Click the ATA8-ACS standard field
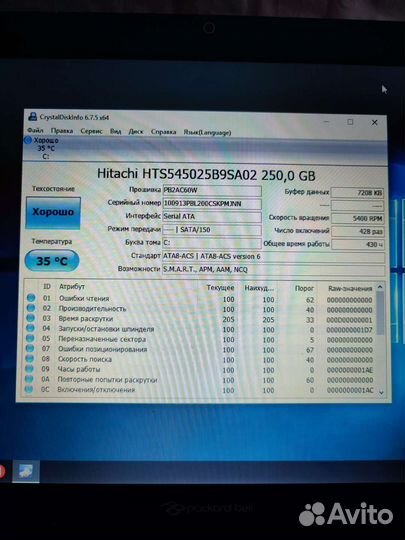The image size is (405, 540). coord(273,257)
